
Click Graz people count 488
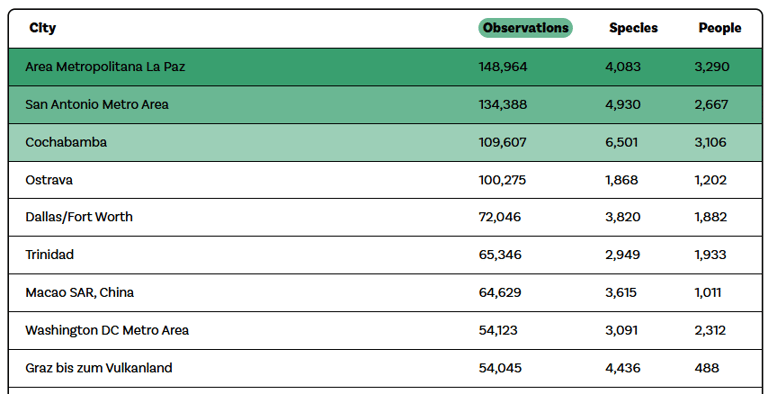pyautogui.click(x=707, y=368)
